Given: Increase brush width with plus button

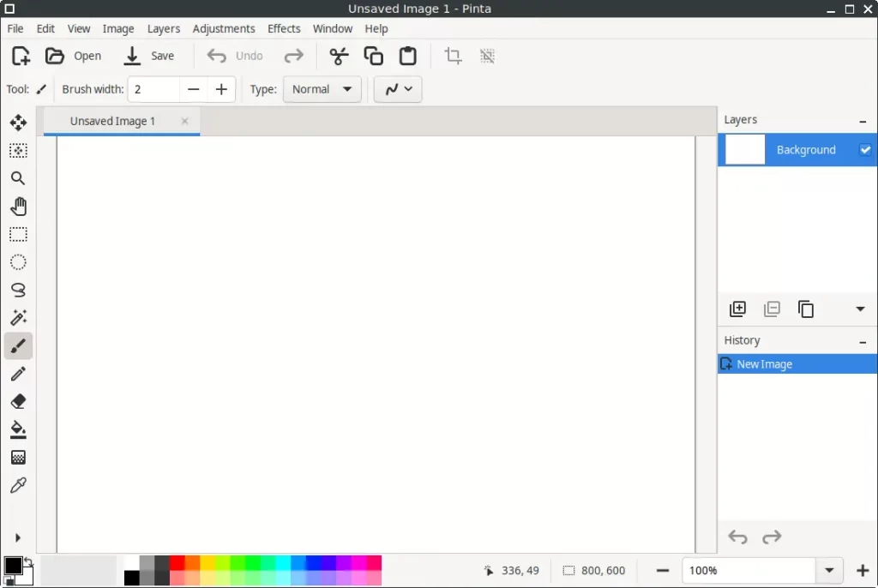Looking at the screenshot, I should tap(222, 89).
